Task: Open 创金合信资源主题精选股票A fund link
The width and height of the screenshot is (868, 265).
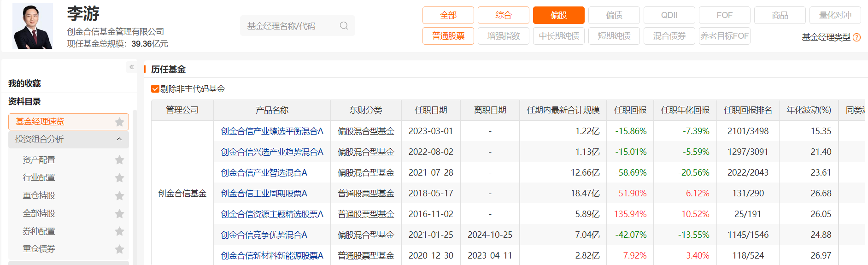Action: pyautogui.click(x=272, y=214)
